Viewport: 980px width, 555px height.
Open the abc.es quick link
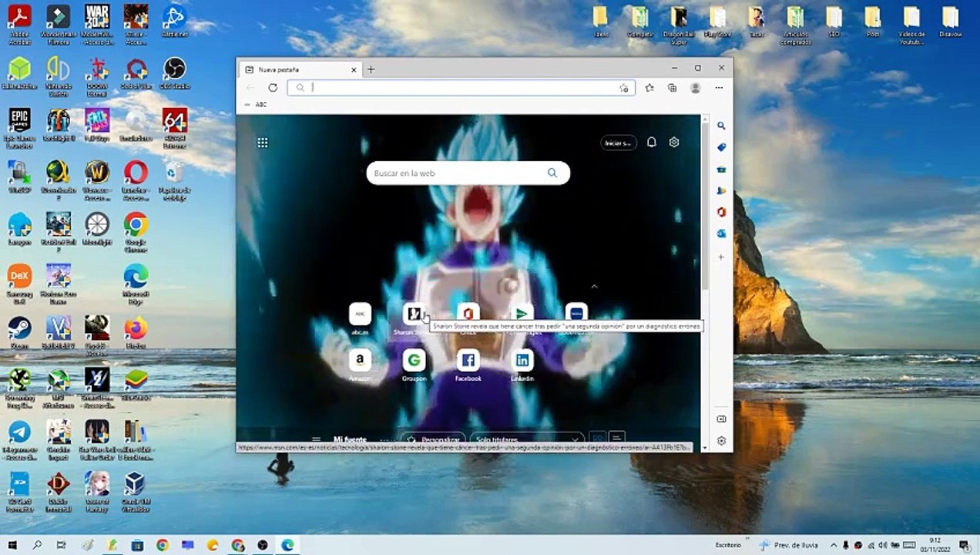pyautogui.click(x=360, y=318)
